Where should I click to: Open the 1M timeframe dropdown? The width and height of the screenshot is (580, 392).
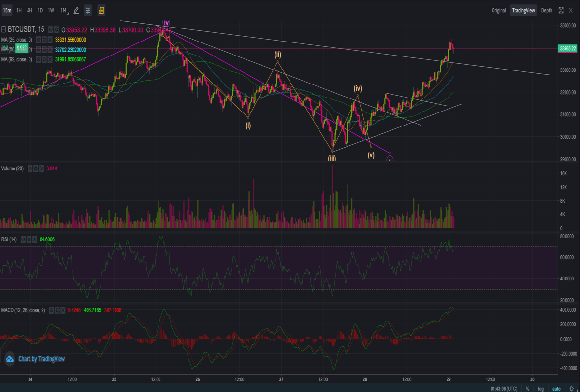pyautogui.click(x=64, y=10)
